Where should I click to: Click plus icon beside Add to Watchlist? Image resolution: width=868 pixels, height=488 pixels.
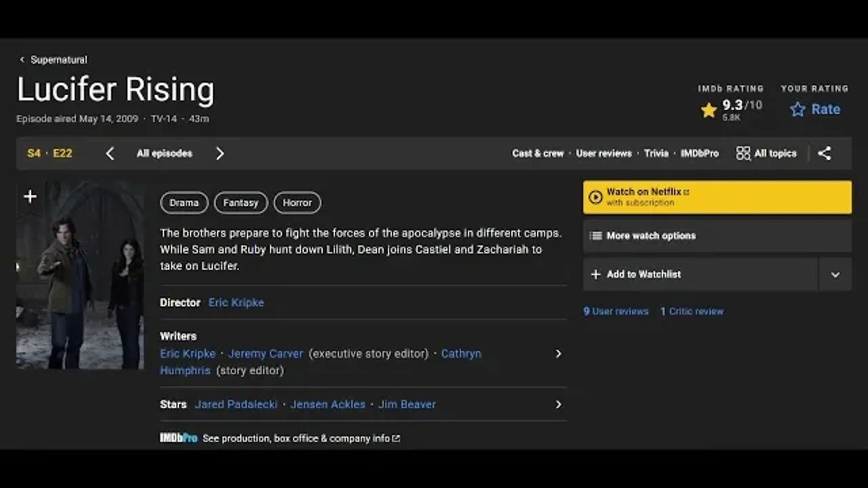[595, 274]
